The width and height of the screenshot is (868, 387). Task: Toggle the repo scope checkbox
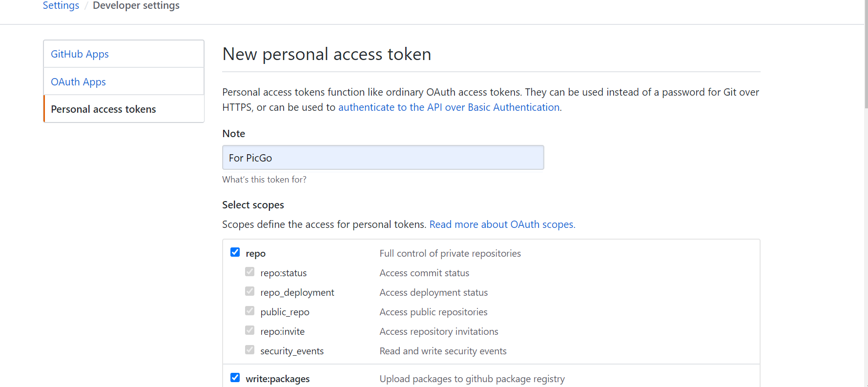tap(235, 252)
